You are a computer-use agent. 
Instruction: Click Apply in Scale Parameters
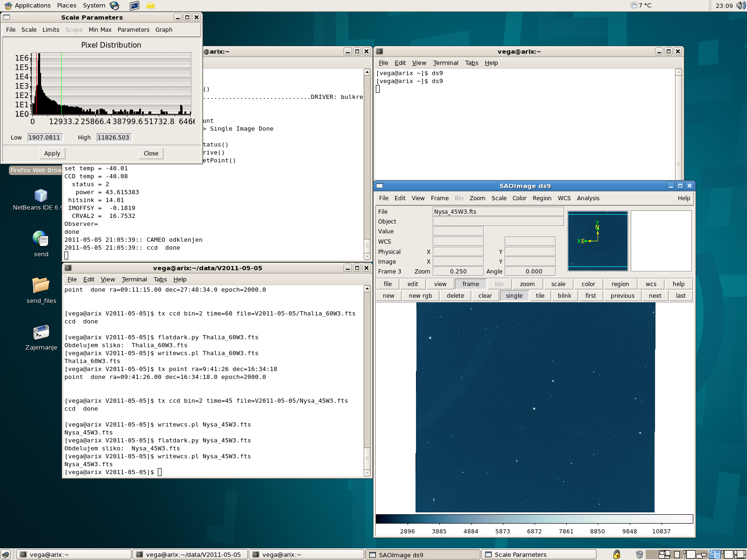(x=52, y=153)
